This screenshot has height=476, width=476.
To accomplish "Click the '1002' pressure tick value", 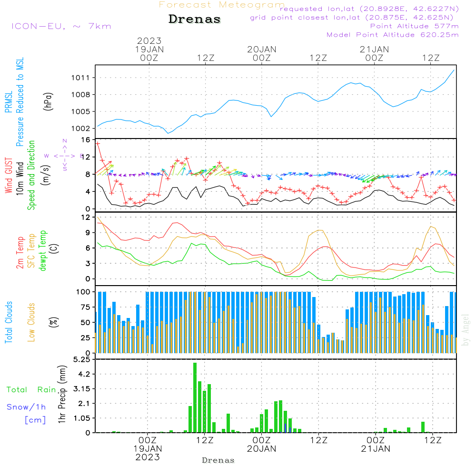I will pyautogui.click(x=80, y=129).
